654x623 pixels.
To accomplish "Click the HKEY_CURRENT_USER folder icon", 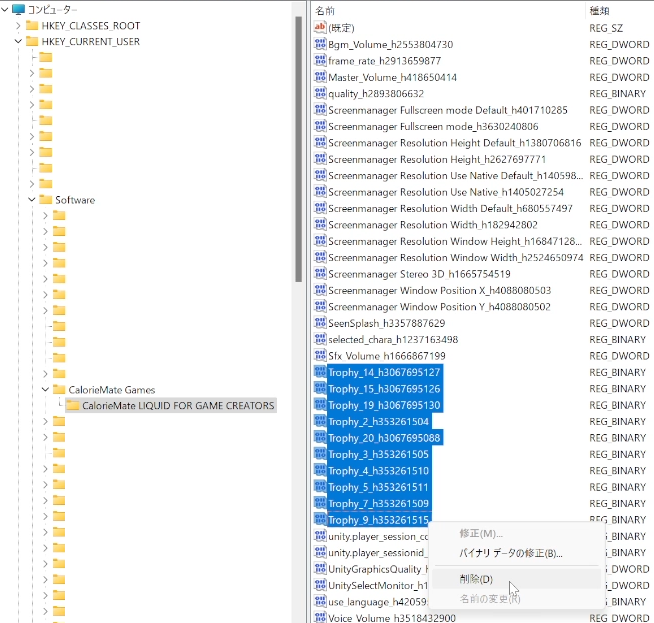I will pos(32,42).
